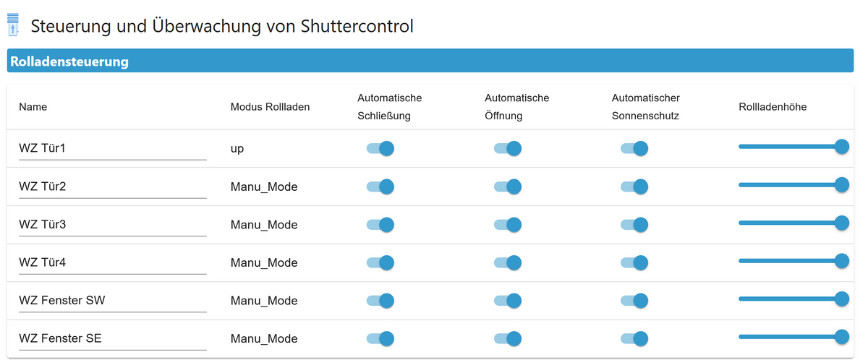Toggle automatic closing for WZ Tür1
The width and height of the screenshot is (868, 360).
[x=380, y=149]
